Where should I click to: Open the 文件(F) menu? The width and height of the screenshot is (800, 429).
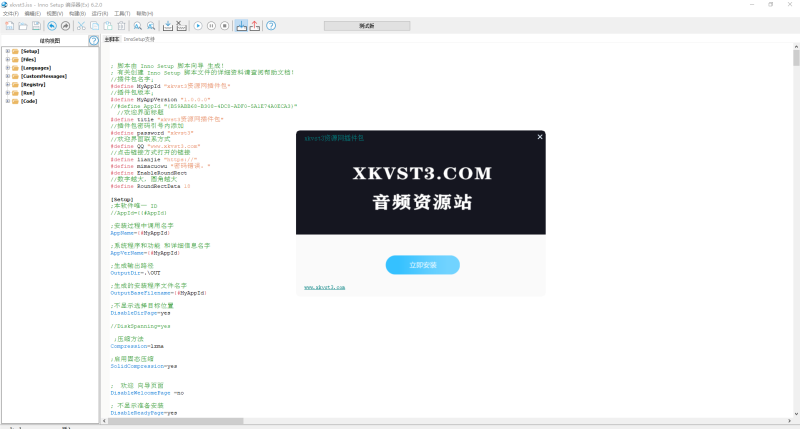pyautogui.click(x=11, y=14)
